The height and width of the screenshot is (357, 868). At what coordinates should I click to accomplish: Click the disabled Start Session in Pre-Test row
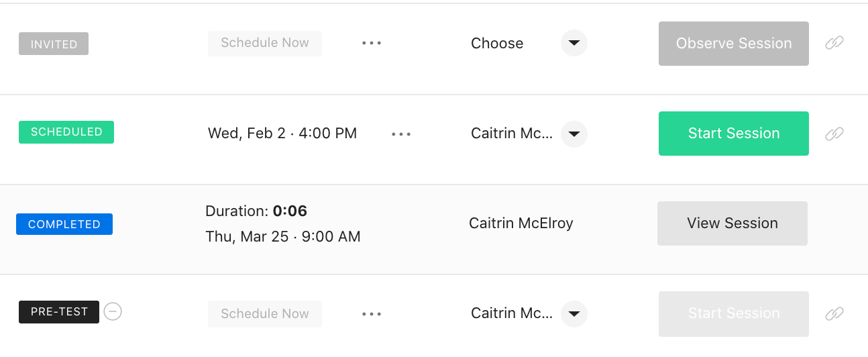pos(734,313)
